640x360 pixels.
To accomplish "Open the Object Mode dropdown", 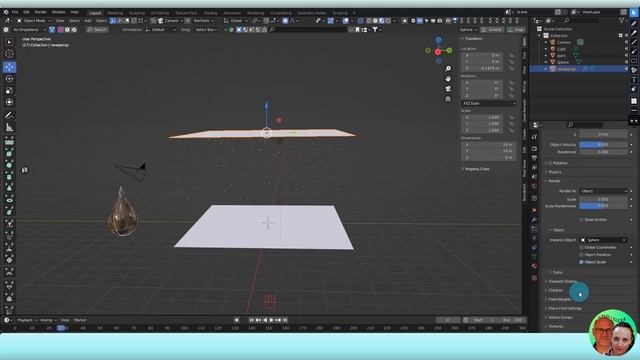I will [33, 20].
